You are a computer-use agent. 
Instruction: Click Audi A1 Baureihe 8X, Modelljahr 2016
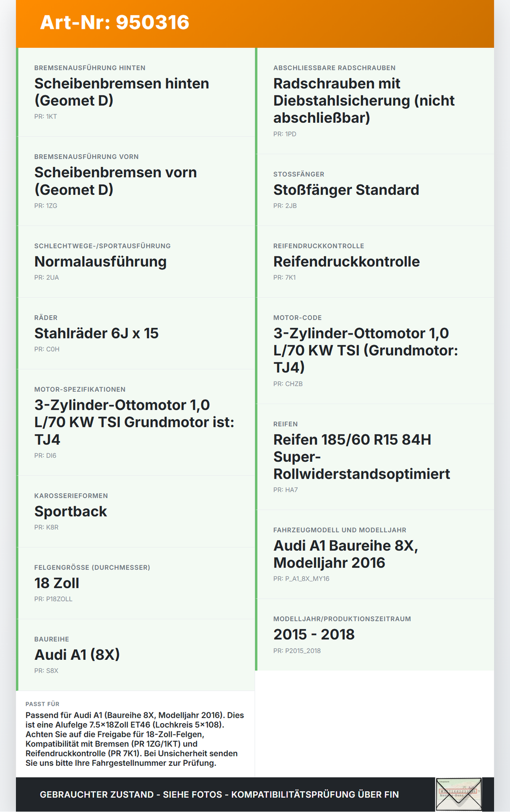pos(346,554)
